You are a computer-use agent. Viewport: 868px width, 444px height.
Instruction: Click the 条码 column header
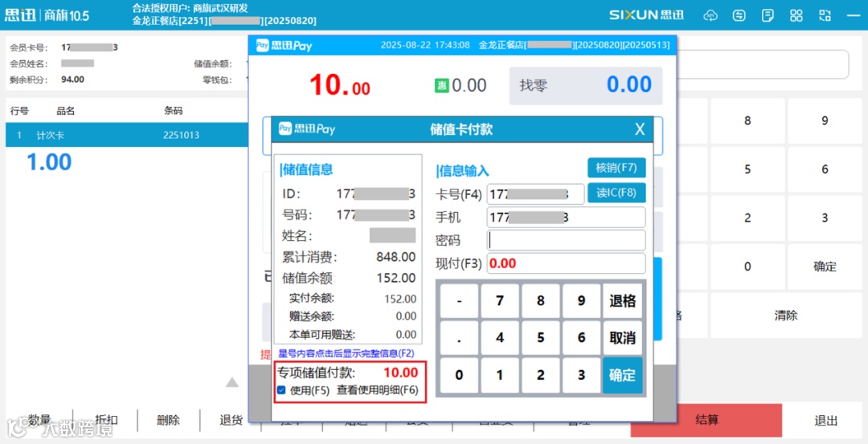pos(174,111)
